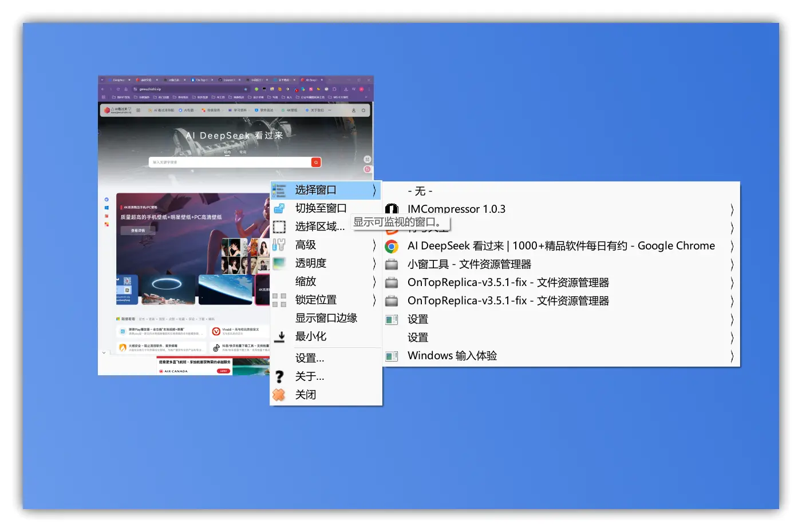Image resolution: width=802 pixels, height=532 pixels.
Task: Click the Google Chrome icon in window list
Action: click(x=392, y=246)
